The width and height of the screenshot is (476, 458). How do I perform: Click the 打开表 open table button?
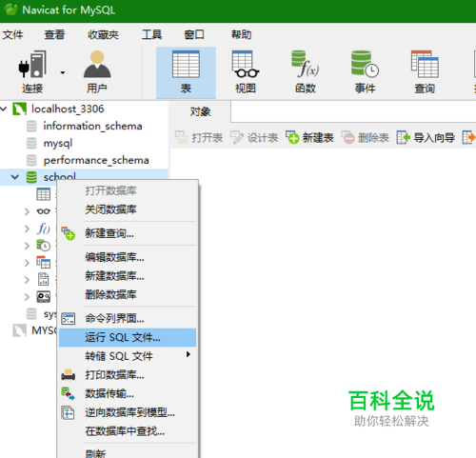199,138
